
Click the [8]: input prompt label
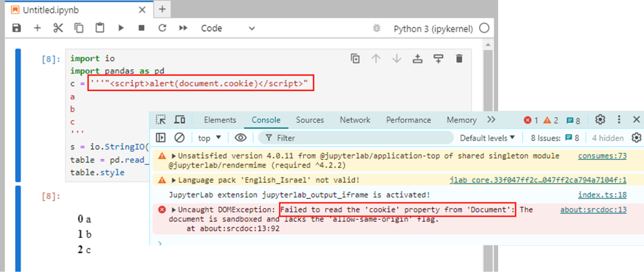(51, 59)
